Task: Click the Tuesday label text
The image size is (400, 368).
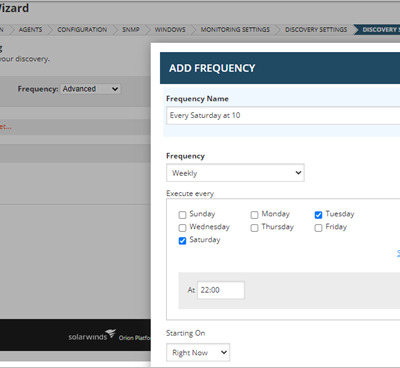Action: click(x=340, y=214)
